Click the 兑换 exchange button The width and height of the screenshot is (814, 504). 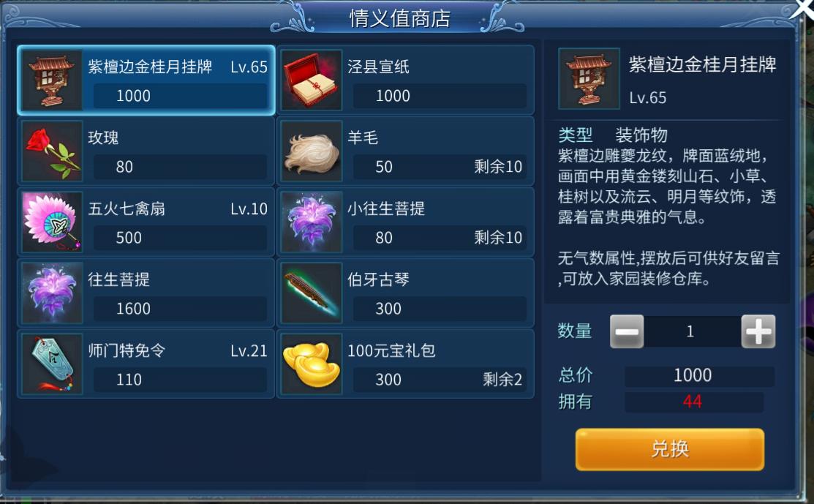click(x=670, y=449)
